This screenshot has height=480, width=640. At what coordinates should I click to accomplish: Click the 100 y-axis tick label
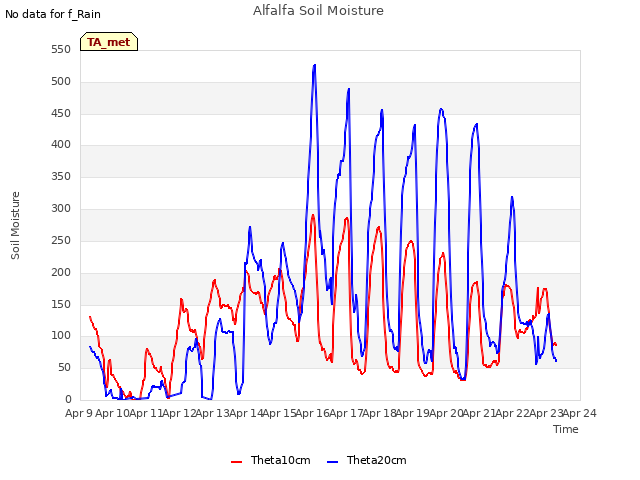tap(61, 336)
